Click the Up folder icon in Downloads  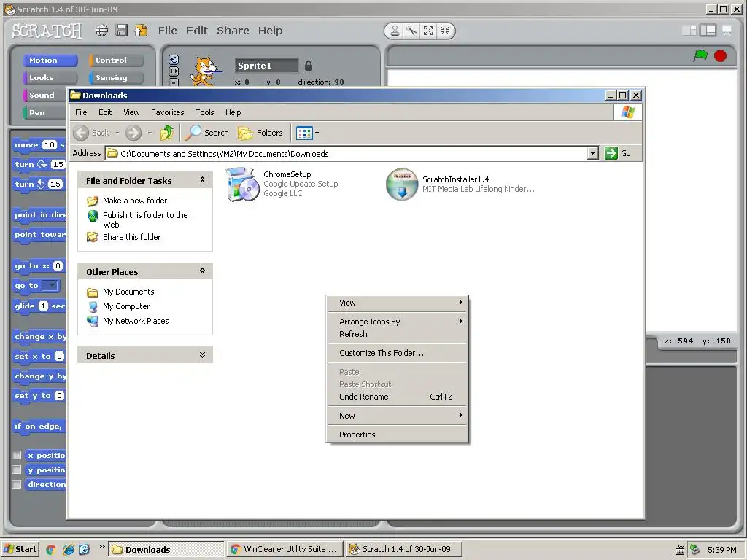click(x=167, y=133)
